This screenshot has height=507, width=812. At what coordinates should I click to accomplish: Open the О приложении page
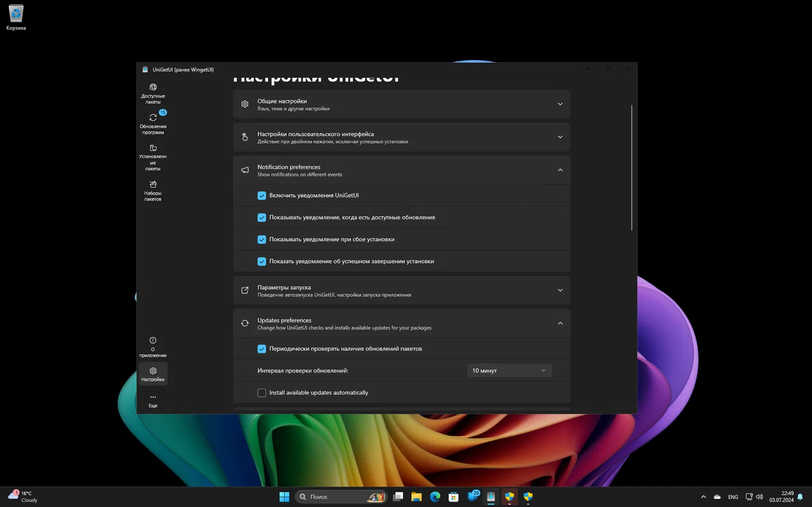pyautogui.click(x=153, y=347)
